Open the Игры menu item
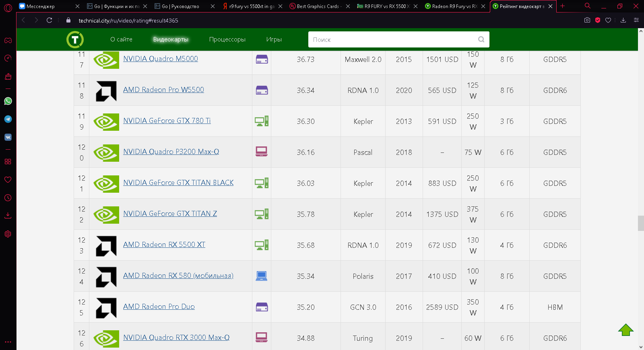This screenshot has height=350, width=644. tap(274, 39)
